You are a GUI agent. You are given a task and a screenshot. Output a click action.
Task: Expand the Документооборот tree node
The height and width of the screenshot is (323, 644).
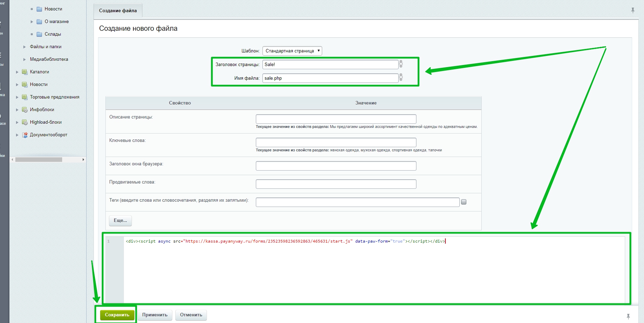[x=17, y=135]
